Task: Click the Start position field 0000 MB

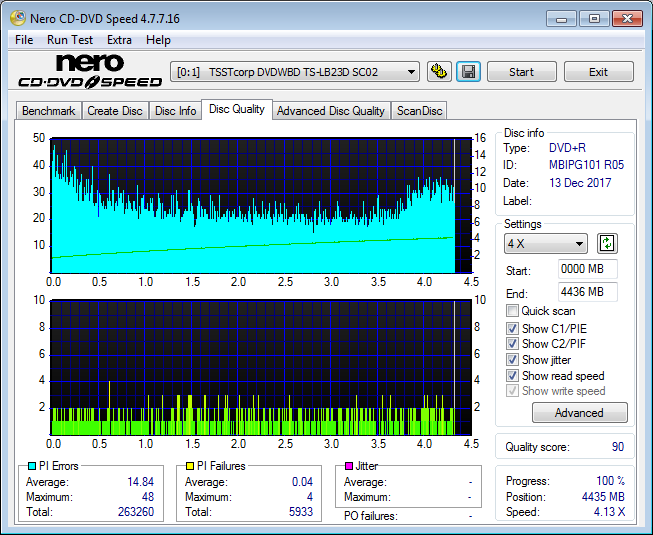Action: [587, 269]
